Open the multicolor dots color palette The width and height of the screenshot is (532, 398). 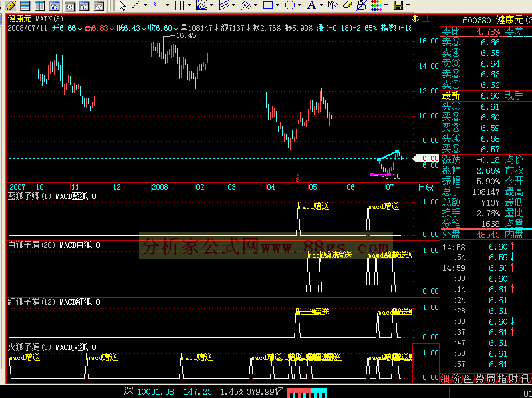click(x=376, y=5)
